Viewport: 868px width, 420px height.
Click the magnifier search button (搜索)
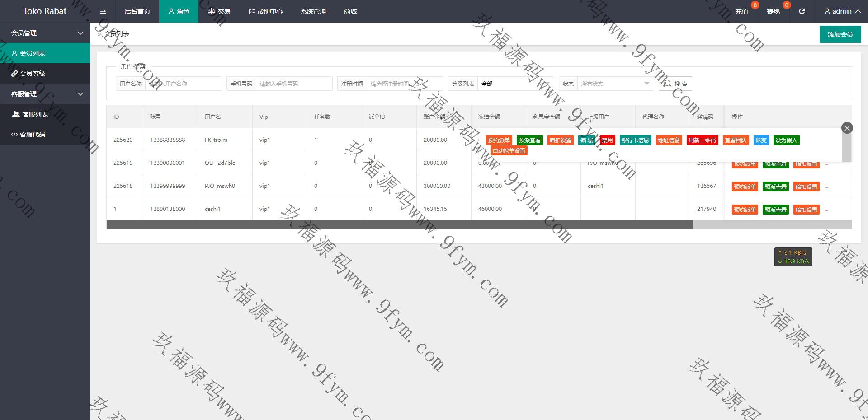point(675,84)
